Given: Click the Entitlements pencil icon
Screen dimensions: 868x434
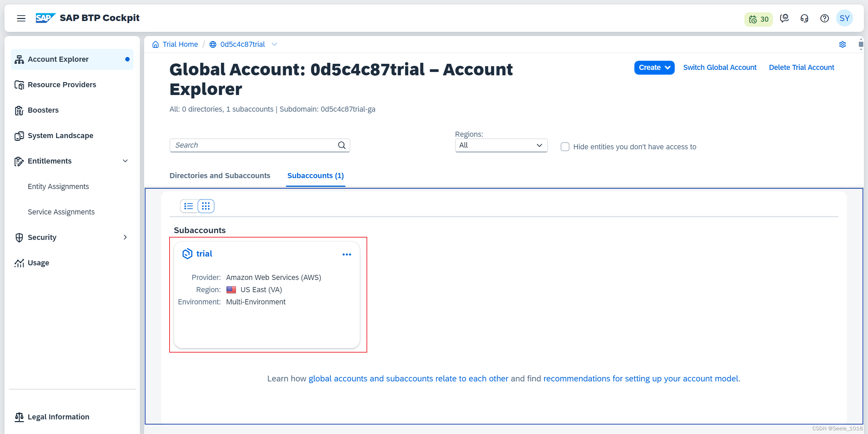Looking at the screenshot, I should point(19,161).
